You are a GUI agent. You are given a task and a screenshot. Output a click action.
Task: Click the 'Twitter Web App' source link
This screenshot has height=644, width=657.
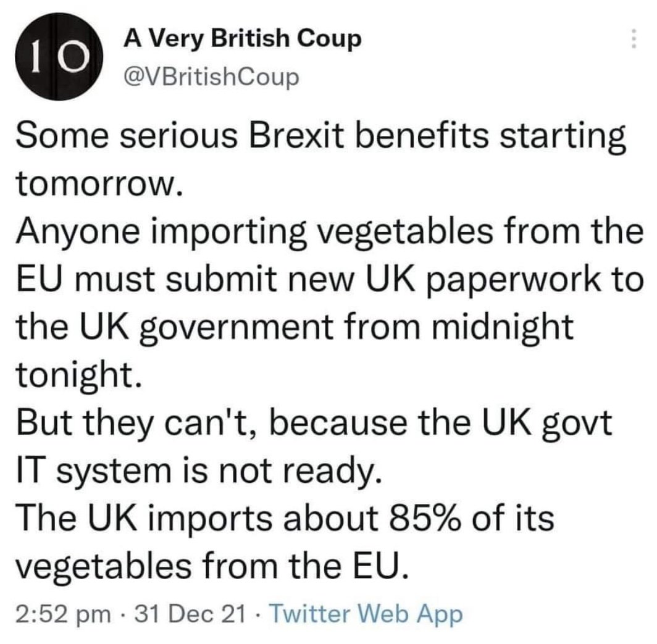(x=366, y=614)
